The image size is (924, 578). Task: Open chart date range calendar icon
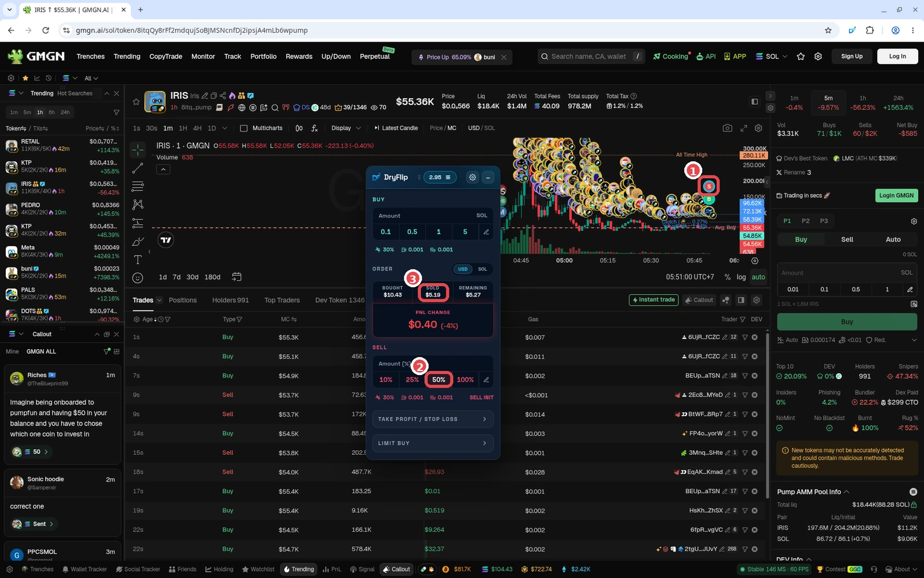[236, 277]
